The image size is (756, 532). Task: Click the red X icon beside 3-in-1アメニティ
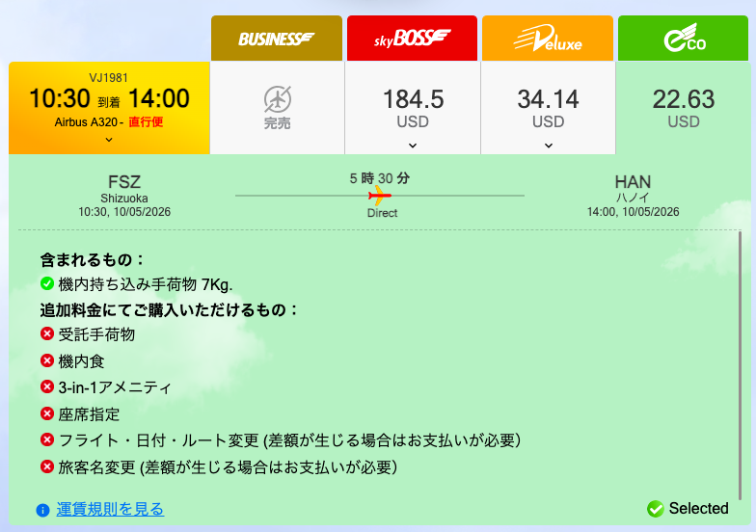coord(47,387)
